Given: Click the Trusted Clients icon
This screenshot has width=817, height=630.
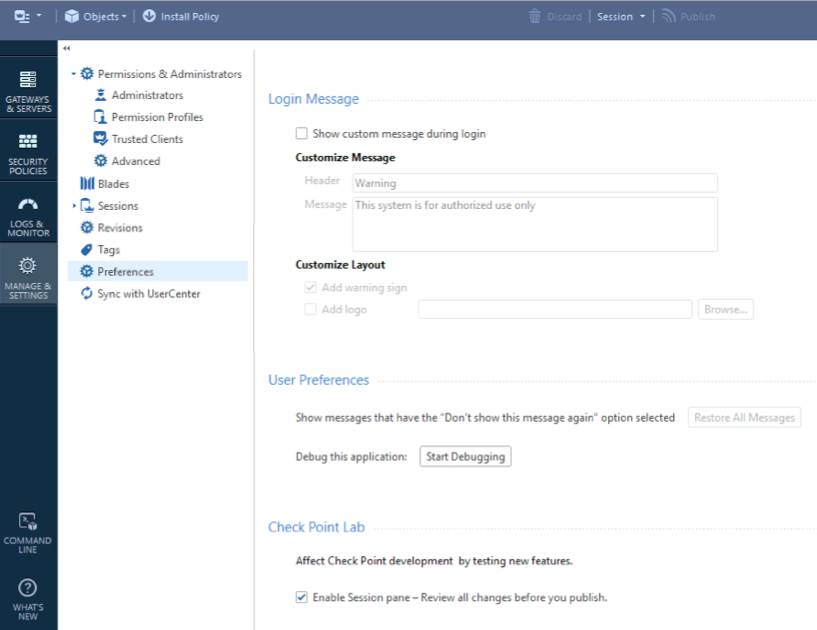Looking at the screenshot, I should pos(100,139).
